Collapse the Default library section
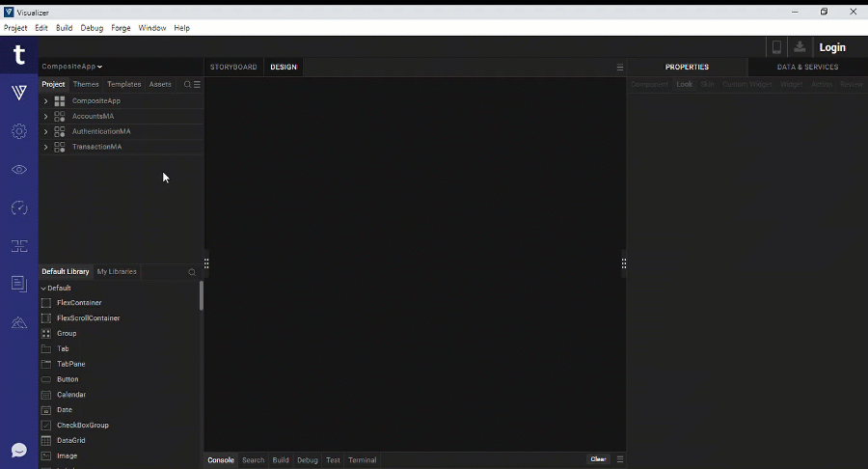The image size is (868, 469). pos(44,289)
